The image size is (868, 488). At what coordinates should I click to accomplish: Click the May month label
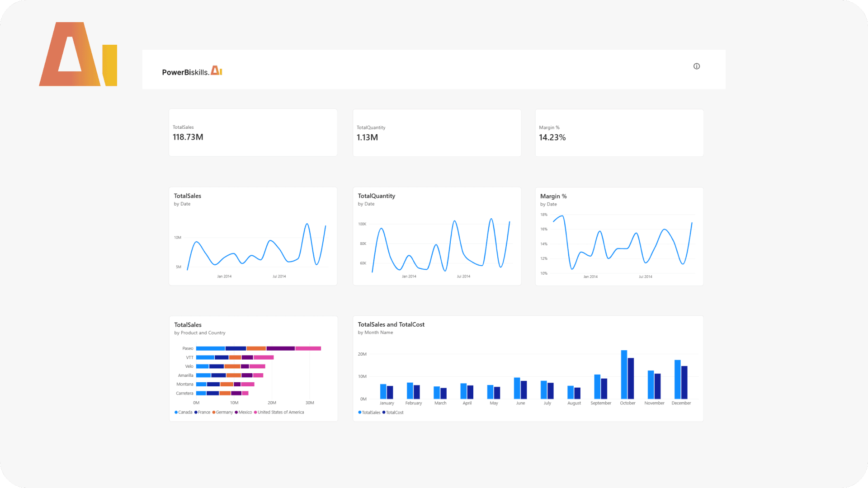(x=494, y=403)
